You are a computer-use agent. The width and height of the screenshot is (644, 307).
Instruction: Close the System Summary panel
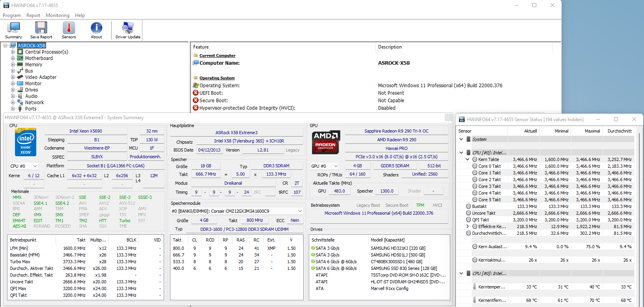coord(448,118)
